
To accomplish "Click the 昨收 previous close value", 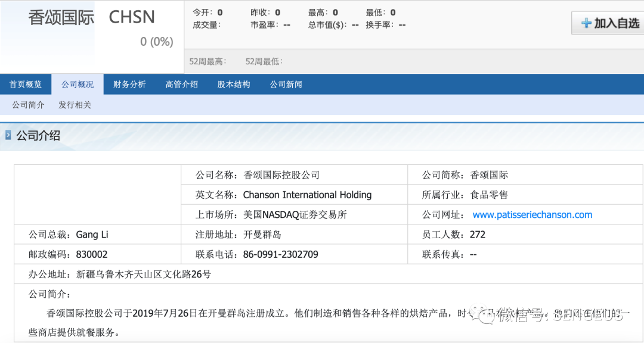I will click(x=278, y=13).
